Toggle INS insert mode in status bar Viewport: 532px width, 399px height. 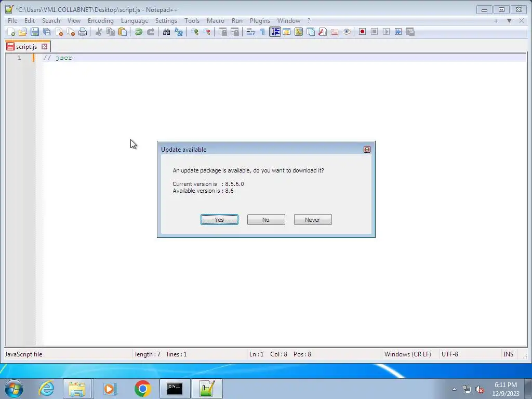point(508,354)
